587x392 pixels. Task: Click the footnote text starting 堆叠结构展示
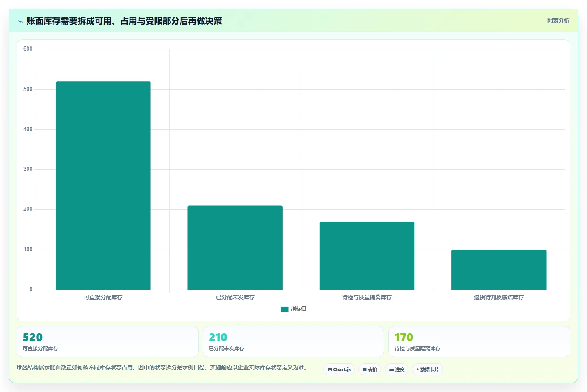[x=162, y=367]
